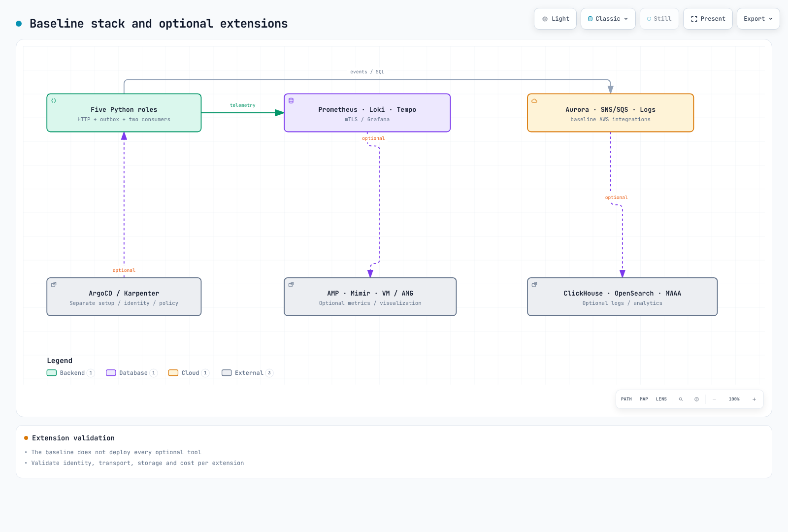Start Present fullscreen mode

pyautogui.click(x=708, y=19)
